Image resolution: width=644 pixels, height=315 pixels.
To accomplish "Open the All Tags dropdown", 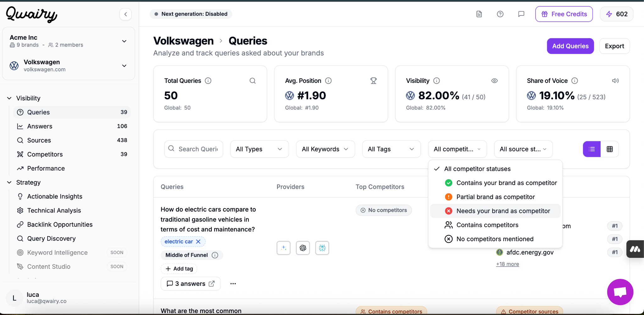I will point(391,149).
